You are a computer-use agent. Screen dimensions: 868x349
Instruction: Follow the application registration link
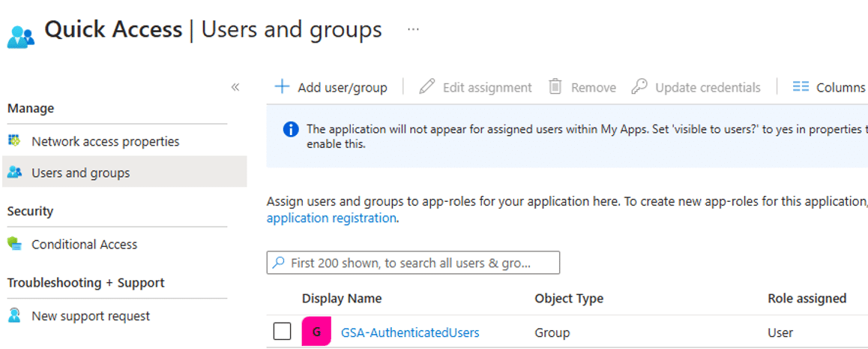[331, 218]
